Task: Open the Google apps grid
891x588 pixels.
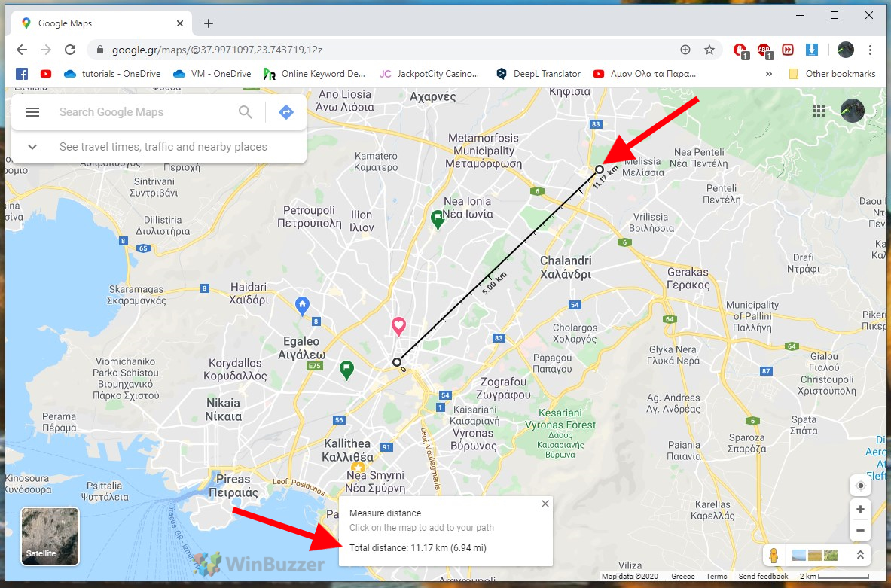Action: click(x=818, y=111)
